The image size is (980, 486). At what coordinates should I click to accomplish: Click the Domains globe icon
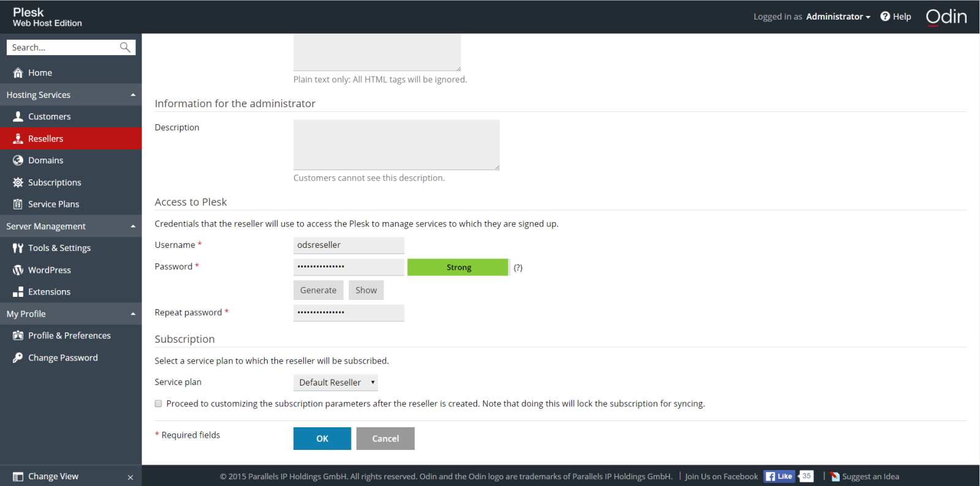[18, 160]
